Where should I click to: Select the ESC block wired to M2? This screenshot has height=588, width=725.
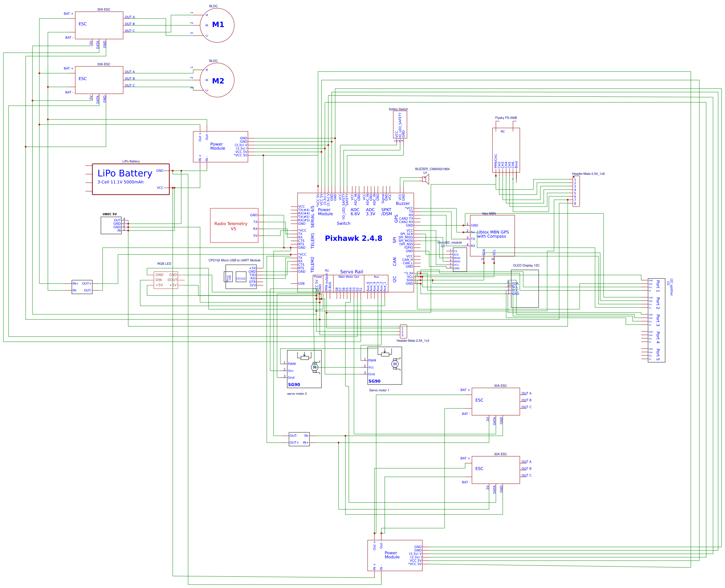pyautogui.click(x=99, y=80)
